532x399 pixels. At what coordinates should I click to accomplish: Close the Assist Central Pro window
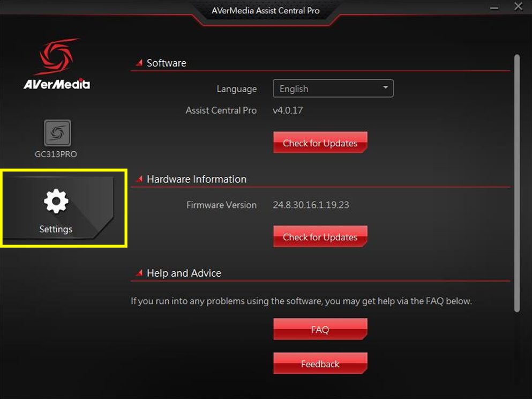[x=518, y=6]
